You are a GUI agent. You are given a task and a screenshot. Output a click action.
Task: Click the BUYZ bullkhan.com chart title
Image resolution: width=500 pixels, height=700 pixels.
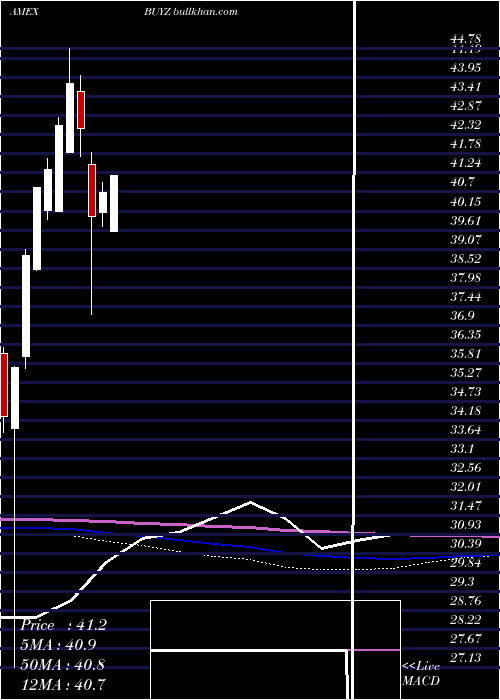[191, 12]
